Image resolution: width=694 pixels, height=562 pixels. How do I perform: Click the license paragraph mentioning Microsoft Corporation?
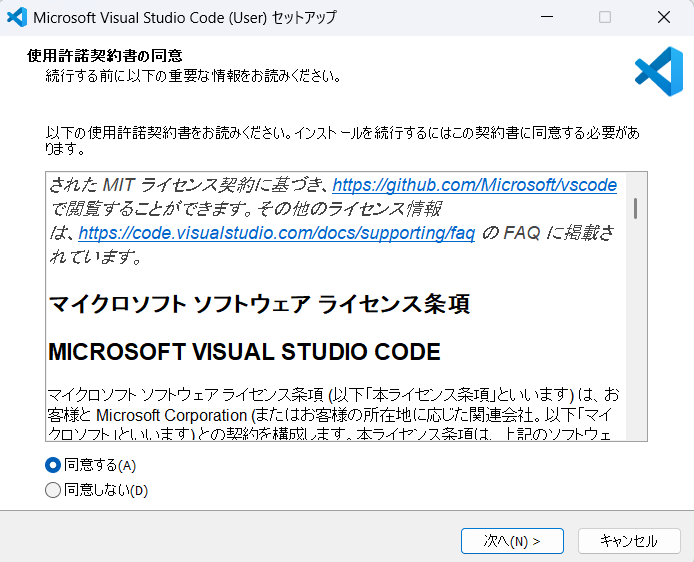(333, 414)
